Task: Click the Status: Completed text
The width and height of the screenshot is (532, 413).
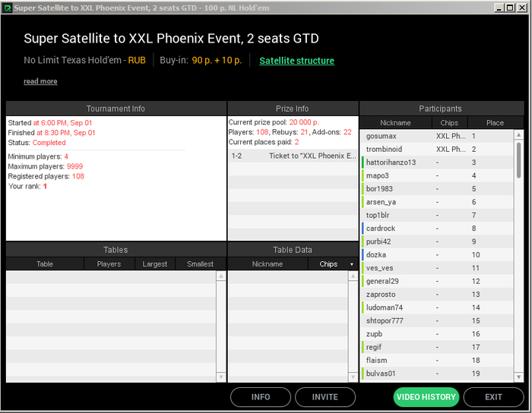Action: 36,143
